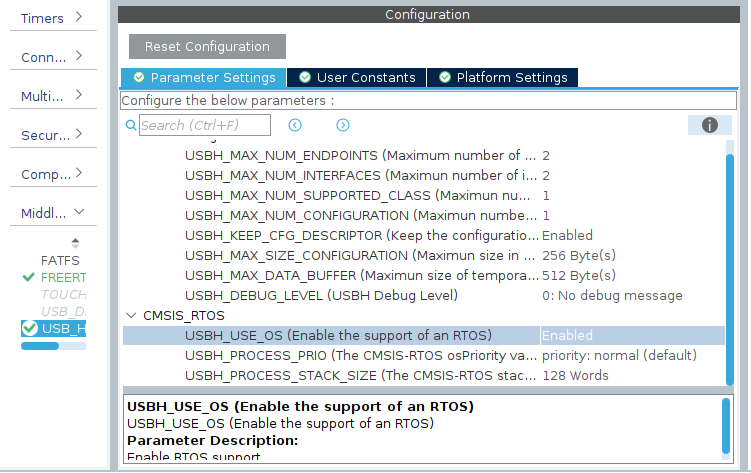Open the info icon button
This screenshot has width=751, height=473.
(x=709, y=125)
